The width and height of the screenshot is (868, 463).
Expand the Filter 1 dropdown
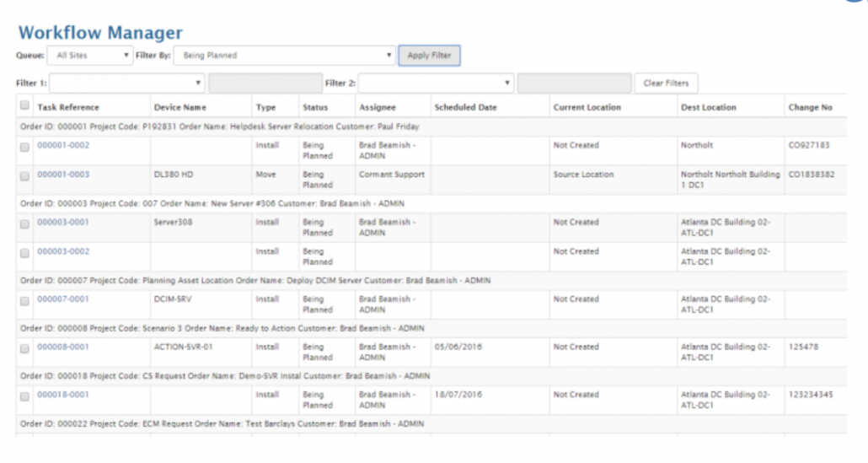[127, 83]
